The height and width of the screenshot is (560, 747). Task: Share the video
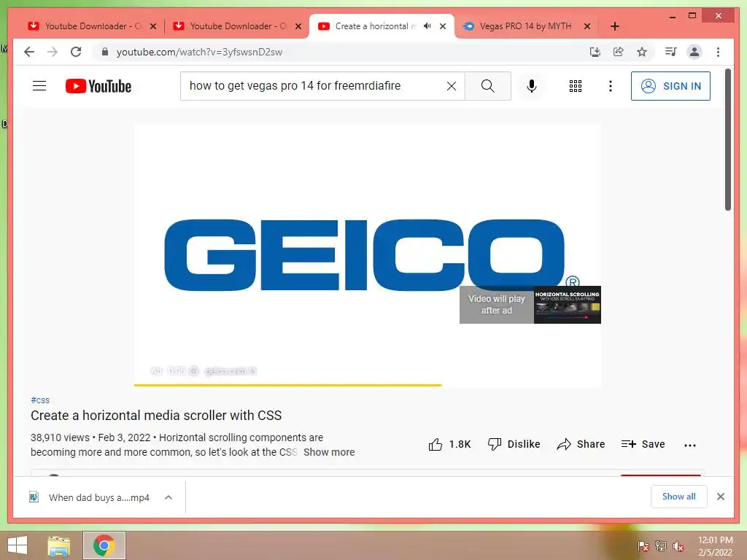581,444
